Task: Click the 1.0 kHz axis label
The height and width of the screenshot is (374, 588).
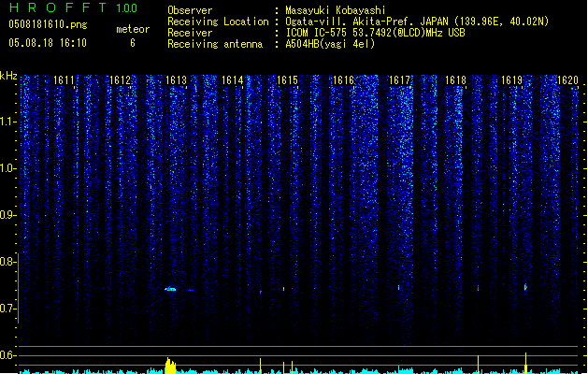Action: 7,168
